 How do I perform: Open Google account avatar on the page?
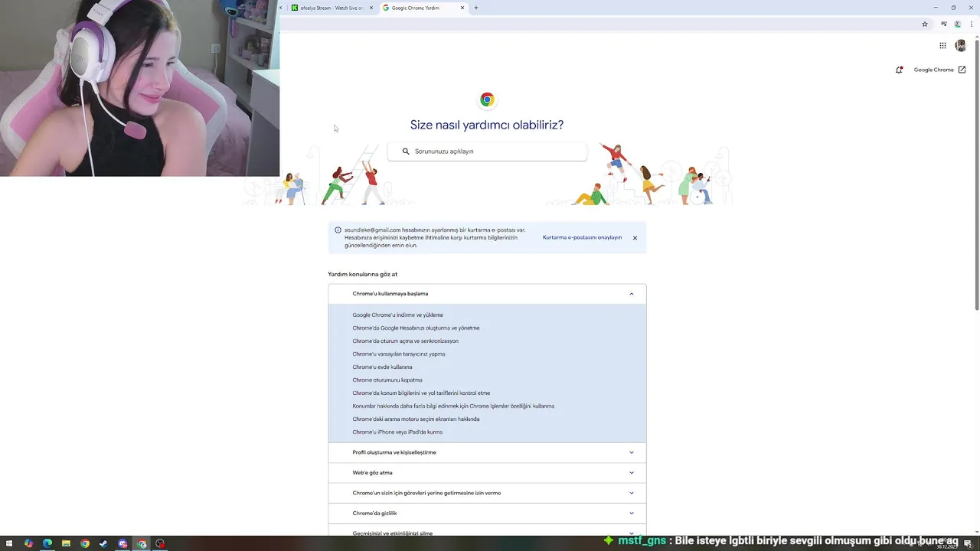click(x=960, y=46)
